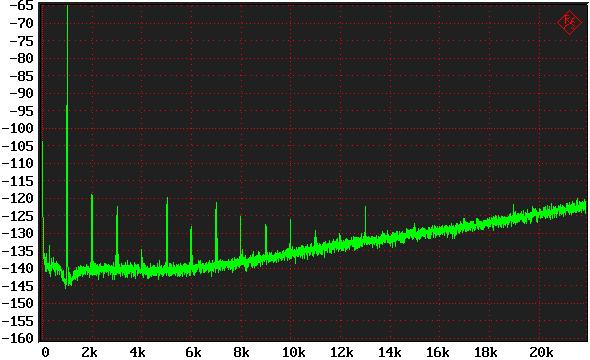This screenshot has width=590, height=360.
Task: Click the -150 label on the vertical axis
Action: [18, 303]
